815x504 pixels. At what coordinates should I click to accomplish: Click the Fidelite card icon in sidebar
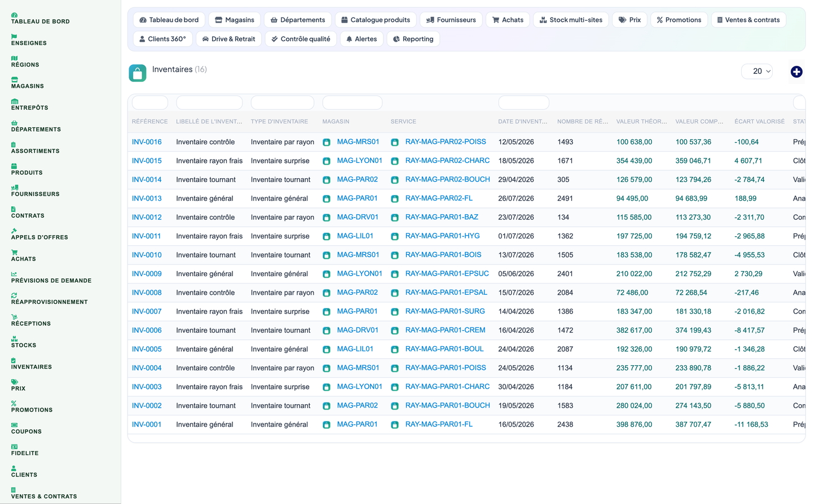(x=14, y=447)
